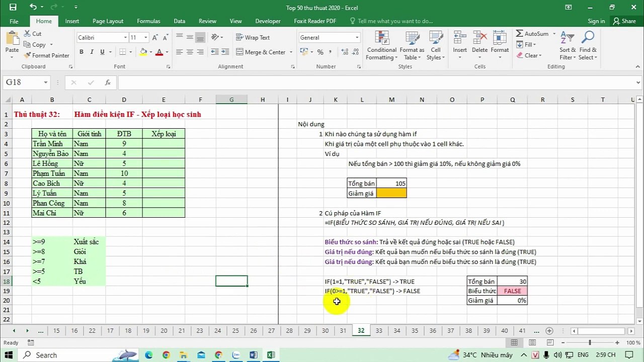
Task: Click the Sign in link
Action: click(x=596, y=21)
